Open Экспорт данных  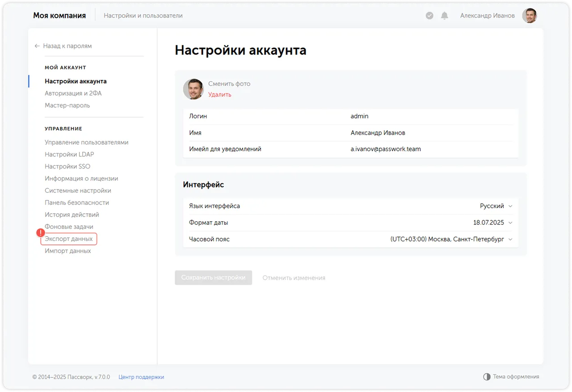[x=69, y=239]
